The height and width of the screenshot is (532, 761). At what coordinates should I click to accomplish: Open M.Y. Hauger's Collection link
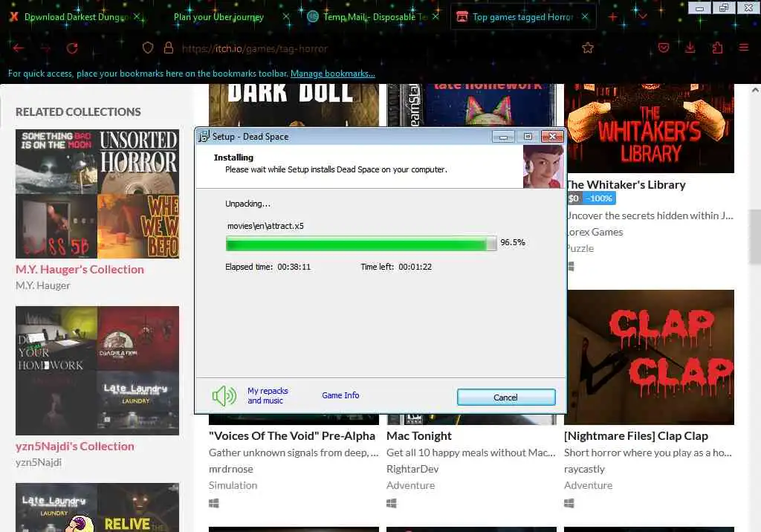click(80, 270)
